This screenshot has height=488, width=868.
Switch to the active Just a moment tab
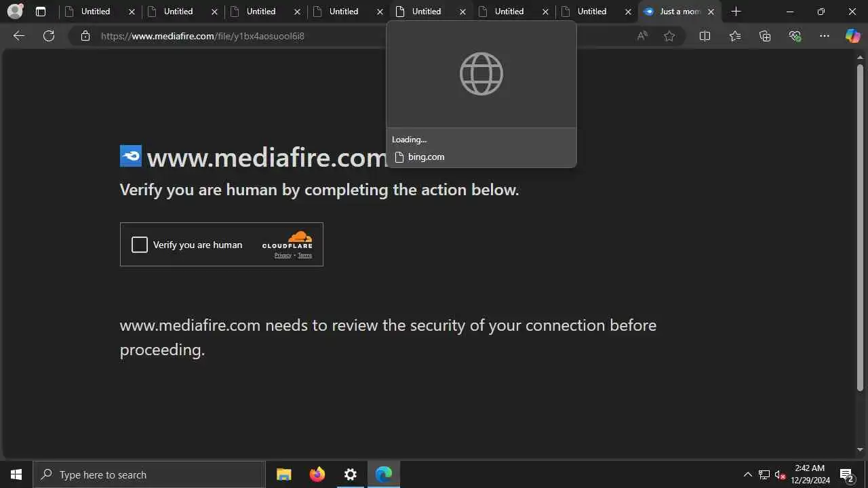(x=679, y=12)
